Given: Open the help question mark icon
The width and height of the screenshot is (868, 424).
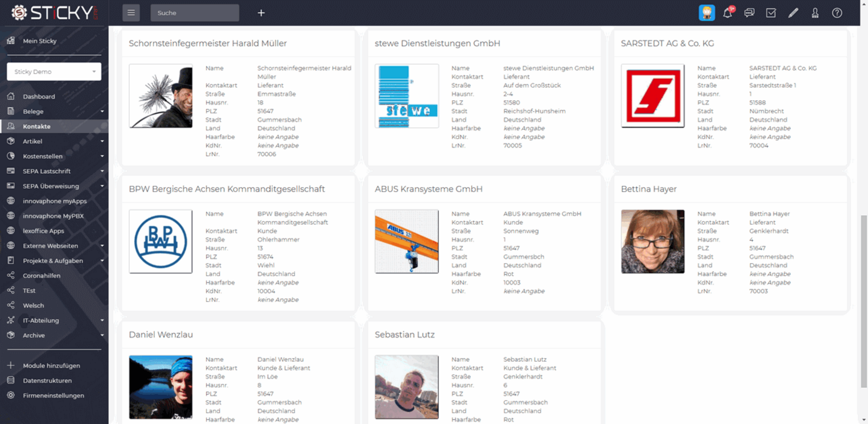Looking at the screenshot, I should pos(837,13).
